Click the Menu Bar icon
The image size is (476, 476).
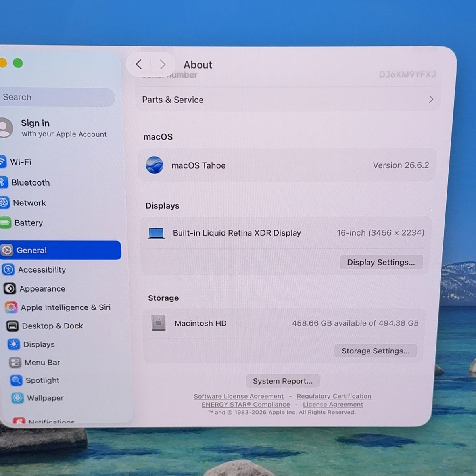(x=15, y=362)
